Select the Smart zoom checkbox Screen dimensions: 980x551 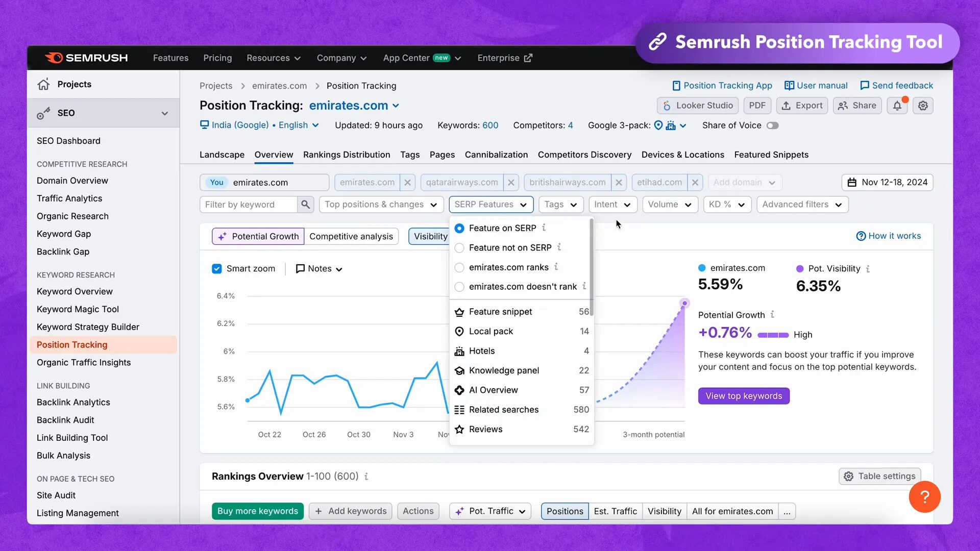click(x=217, y=268)
